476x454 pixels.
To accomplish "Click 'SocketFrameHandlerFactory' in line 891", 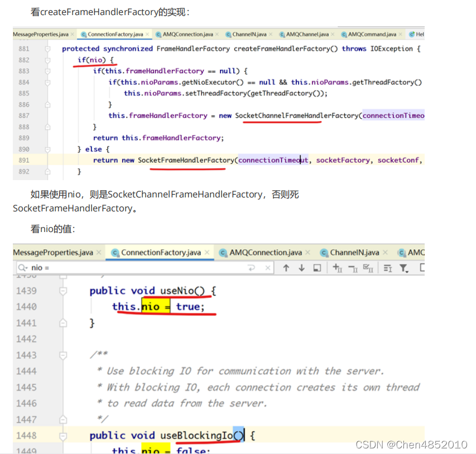I will (x=186, y=160).
